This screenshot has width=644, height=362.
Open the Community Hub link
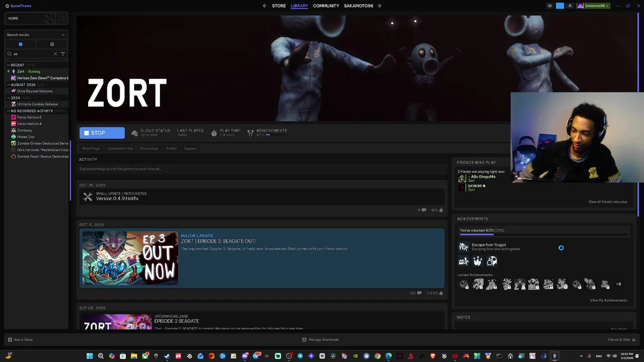(120, 148)
